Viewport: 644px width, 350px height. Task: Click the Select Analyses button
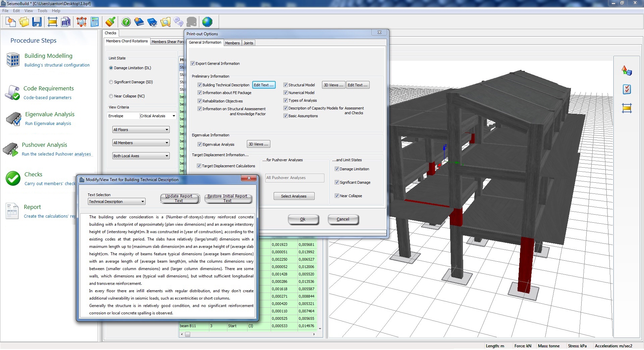293,196
